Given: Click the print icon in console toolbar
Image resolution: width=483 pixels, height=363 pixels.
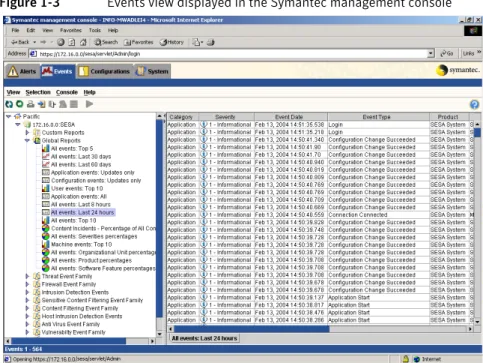Looking at the screenshot, I should coord(31,104).
